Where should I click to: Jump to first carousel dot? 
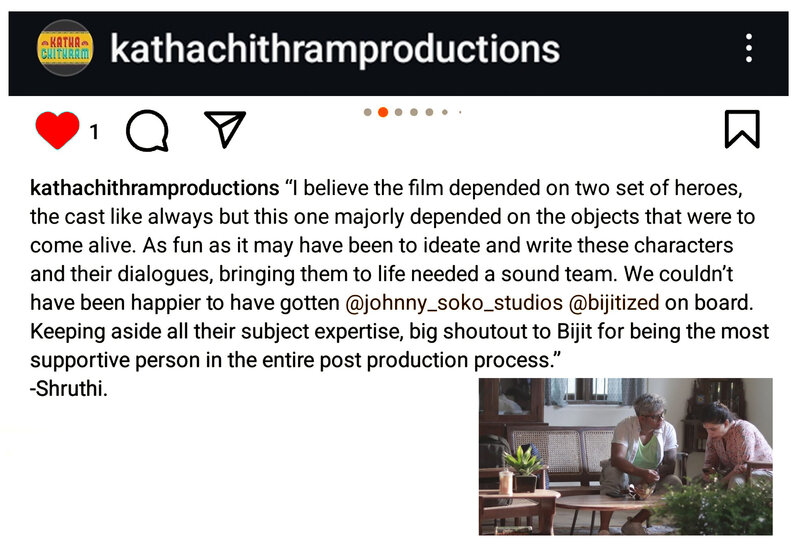[x=367, y=112]
